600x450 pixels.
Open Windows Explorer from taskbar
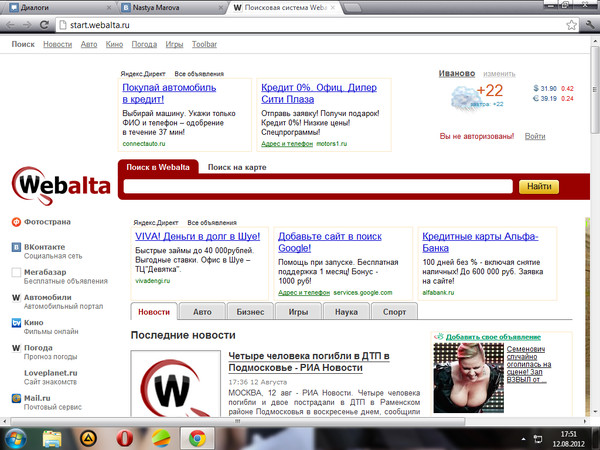52,439
